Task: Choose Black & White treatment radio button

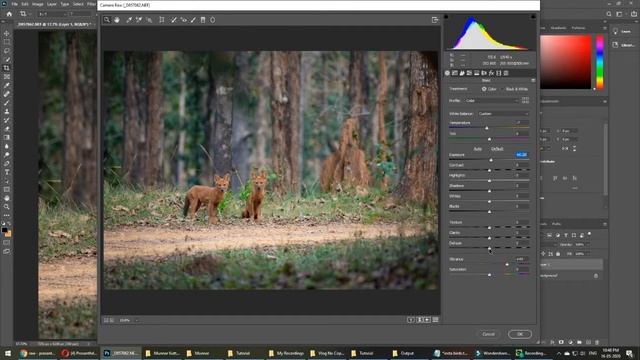Action: tap(503, 89)
